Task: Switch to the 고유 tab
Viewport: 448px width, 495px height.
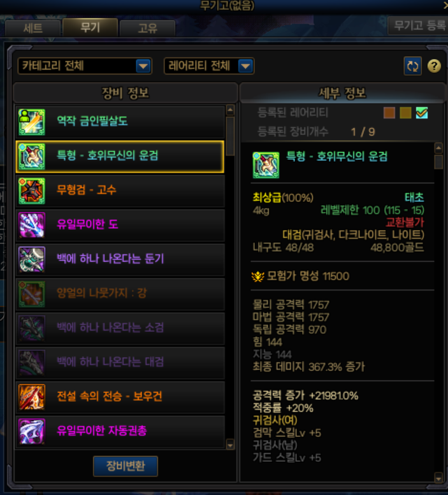Action: tap(147, 29)
